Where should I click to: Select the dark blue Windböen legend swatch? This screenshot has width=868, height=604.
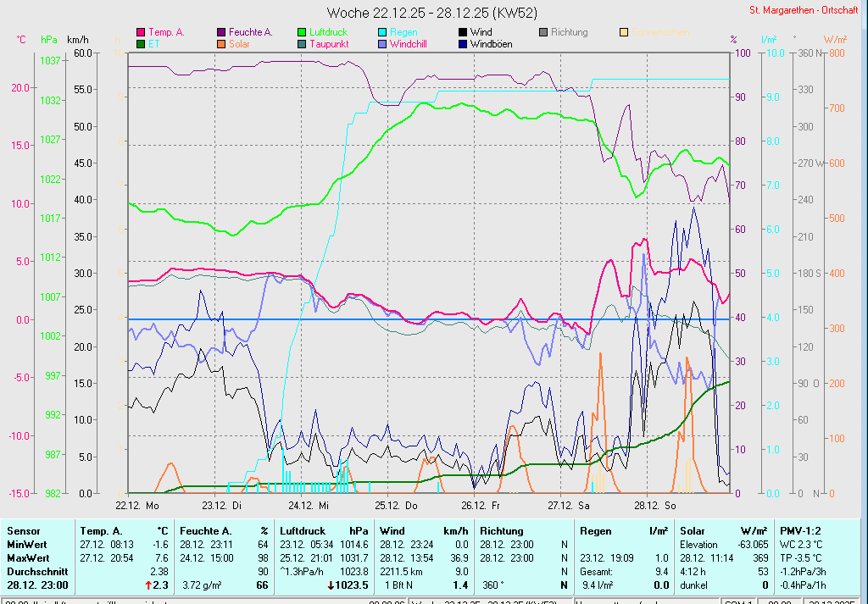point(462,43)
